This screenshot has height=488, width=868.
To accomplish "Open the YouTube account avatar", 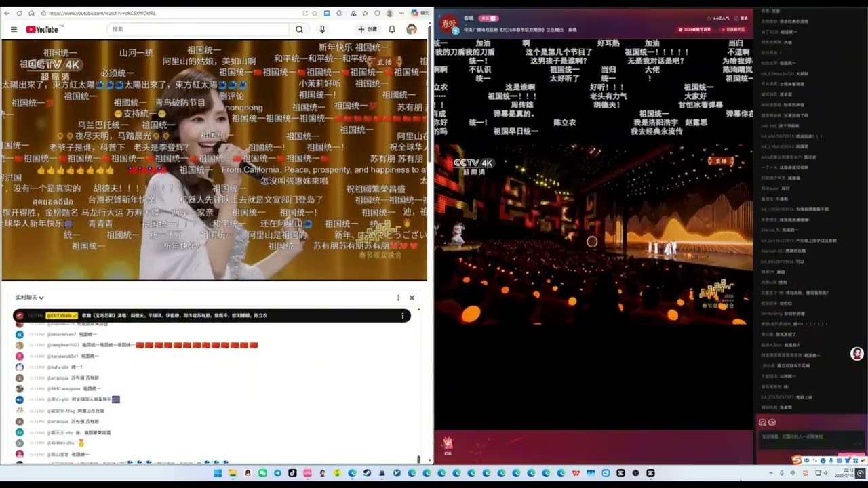I will [x=412, y=29].
